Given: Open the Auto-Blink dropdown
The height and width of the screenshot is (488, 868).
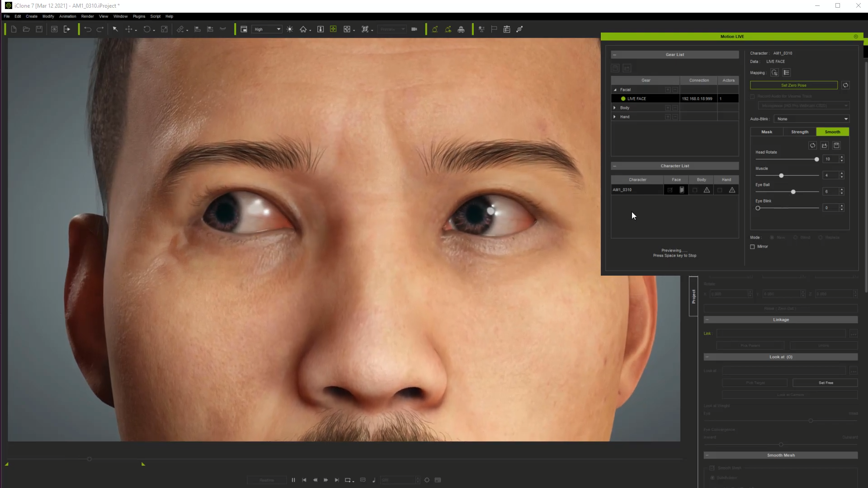Looking at the screenshot, I should (811, 119).
